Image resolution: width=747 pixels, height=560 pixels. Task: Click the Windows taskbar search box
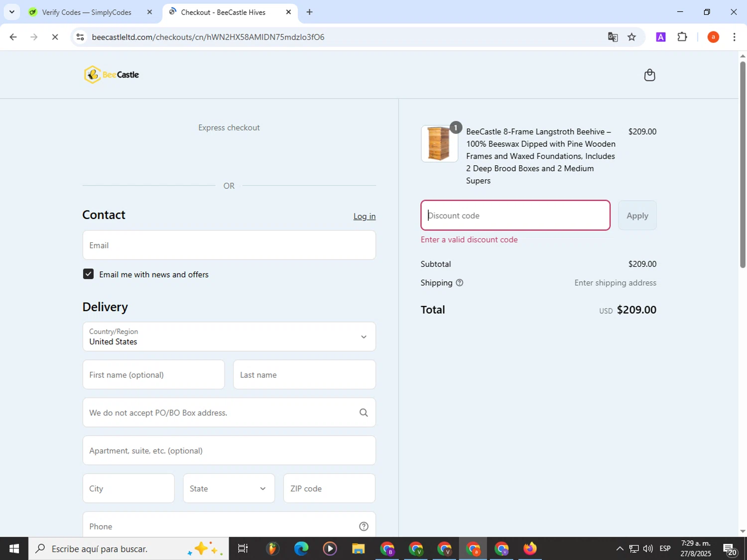pyautogui.click(x=128, y=549)
